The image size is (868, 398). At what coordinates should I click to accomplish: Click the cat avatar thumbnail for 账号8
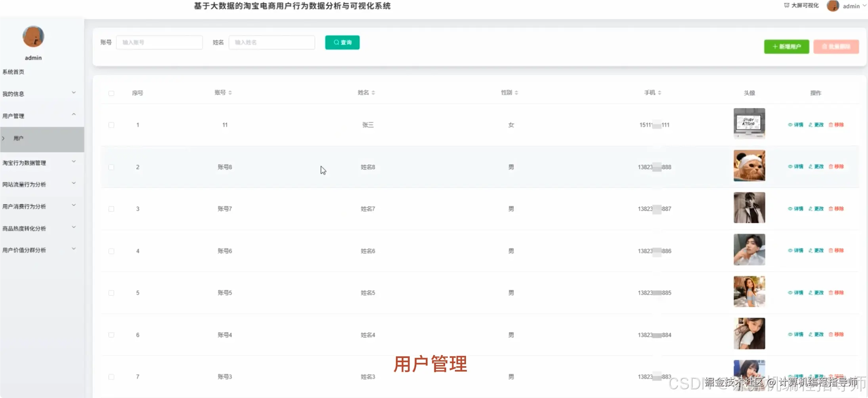pos(749,166)
